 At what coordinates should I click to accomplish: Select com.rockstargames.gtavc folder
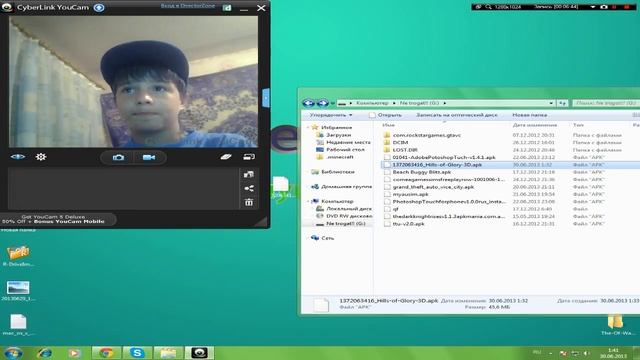pos(427,135)
